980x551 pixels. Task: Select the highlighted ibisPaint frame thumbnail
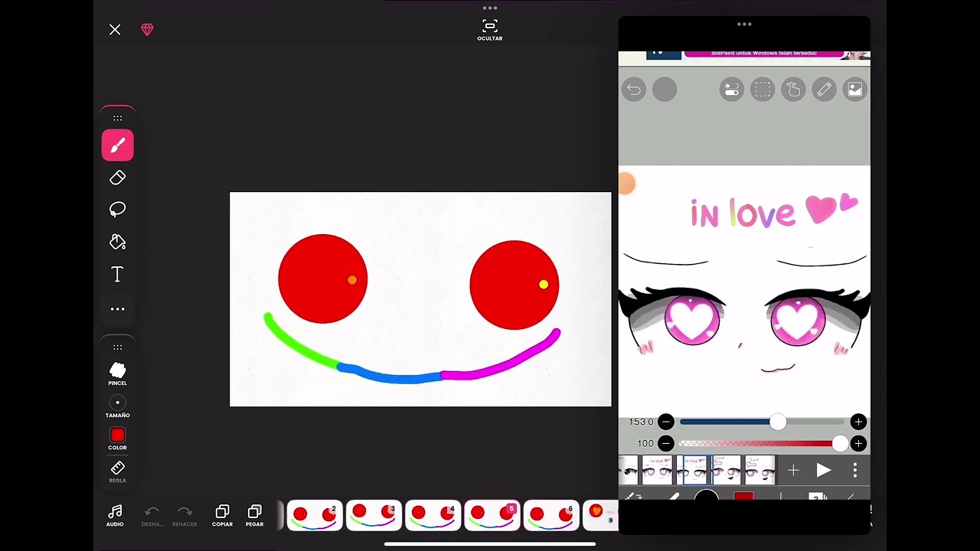point(693,470)
